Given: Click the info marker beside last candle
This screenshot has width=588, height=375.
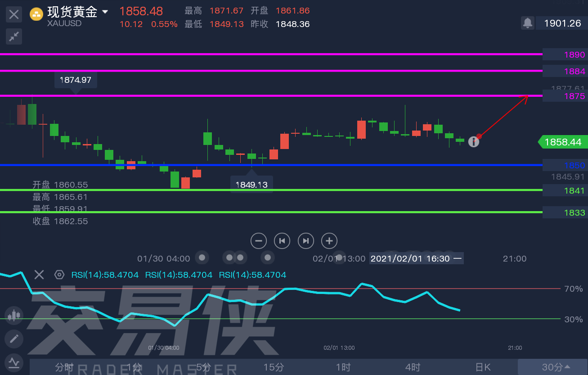Looking at the screenshot, I should [x=474, y=142].
